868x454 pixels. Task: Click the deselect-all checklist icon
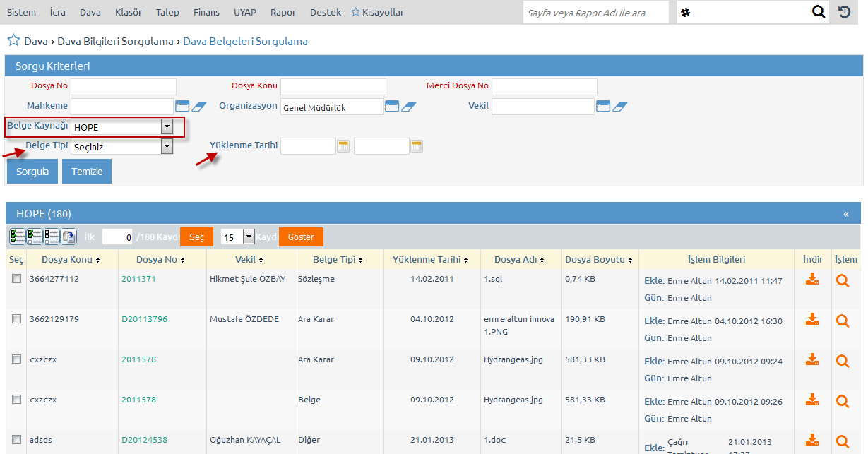[52, 237]
